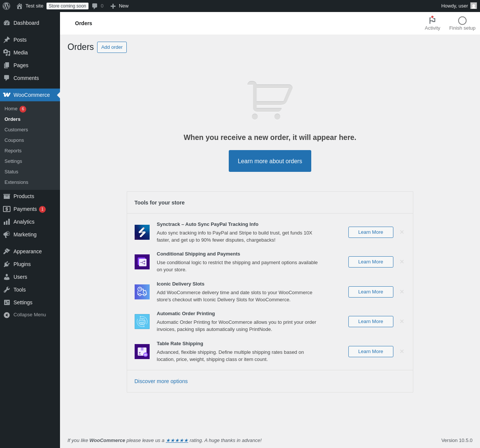Screen dimensions: 480x448
Task: Open the Activity flag panel
Action: 432,23
